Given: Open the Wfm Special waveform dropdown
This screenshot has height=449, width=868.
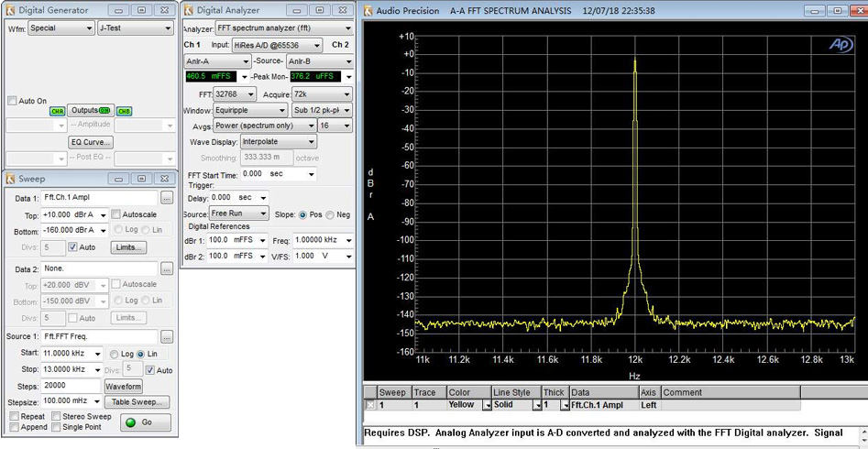Looking at the screenshot, I should coord(60,28).
